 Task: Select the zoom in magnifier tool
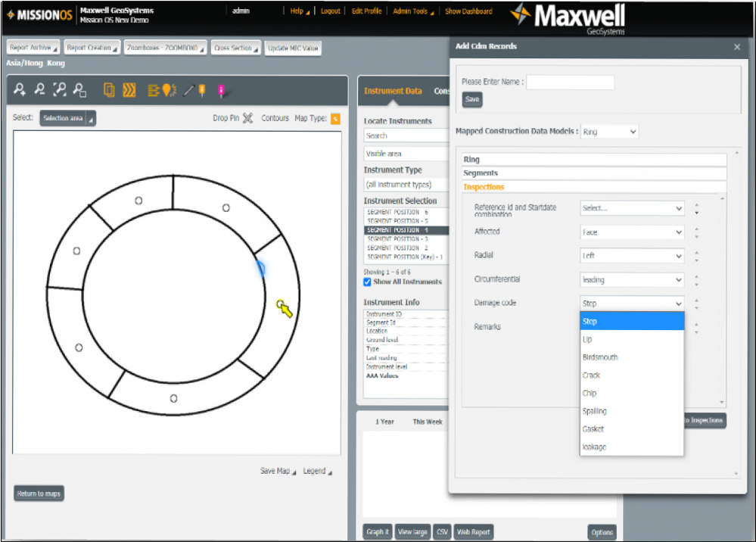pyautogui.click(x=19, y=89)
